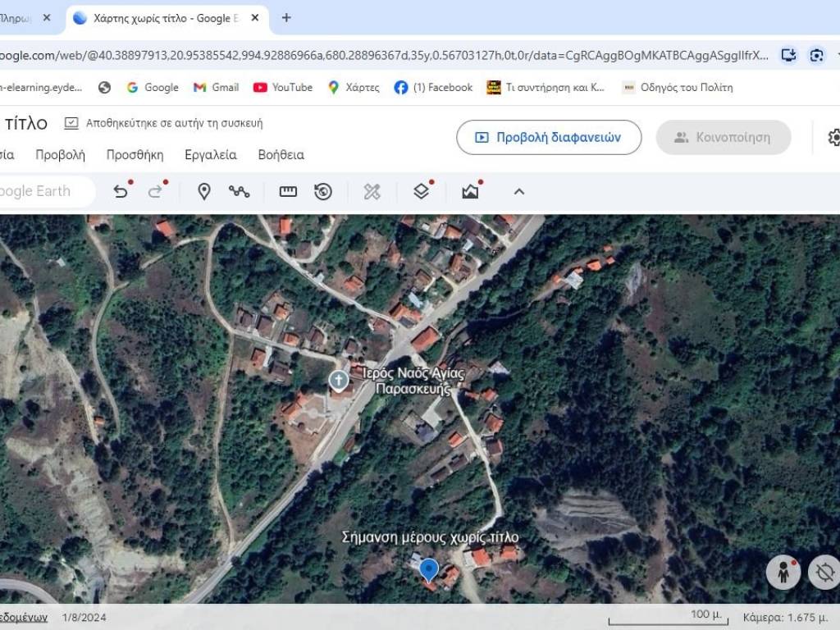Open the map layers icon
The width and height of the screenshot is (840, 630).
click(421, 192)
